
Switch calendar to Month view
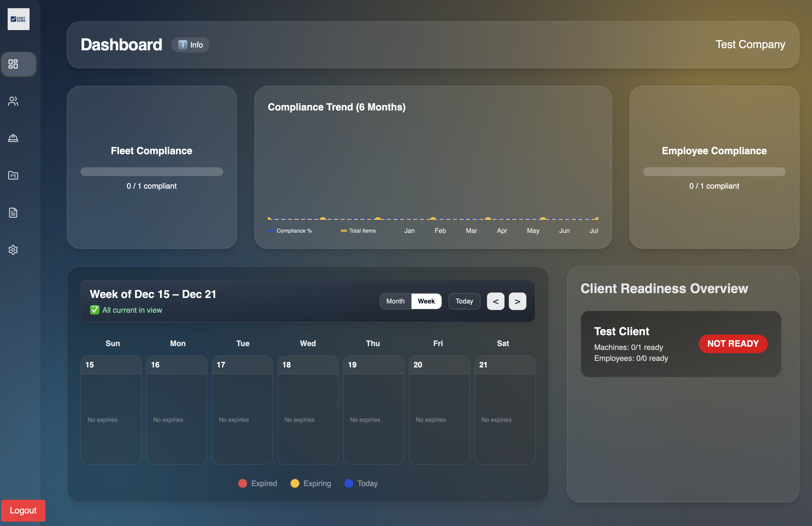(395, 301)
